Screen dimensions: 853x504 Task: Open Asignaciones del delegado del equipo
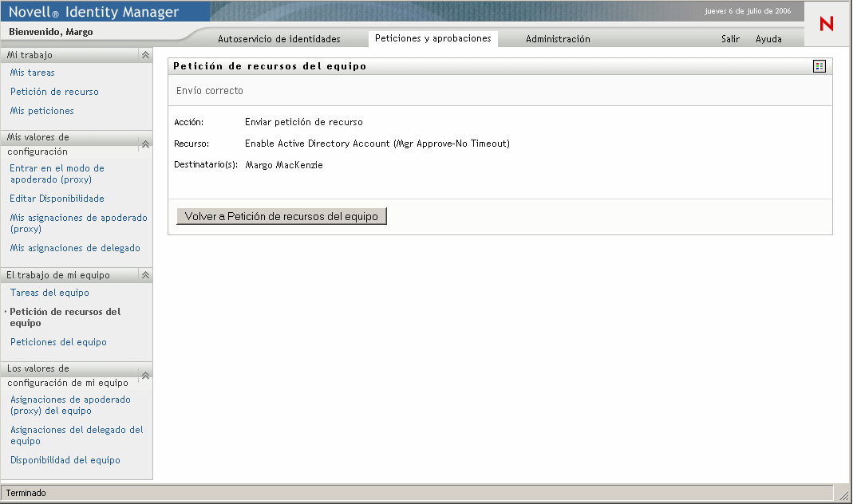(x=77, y=435)
